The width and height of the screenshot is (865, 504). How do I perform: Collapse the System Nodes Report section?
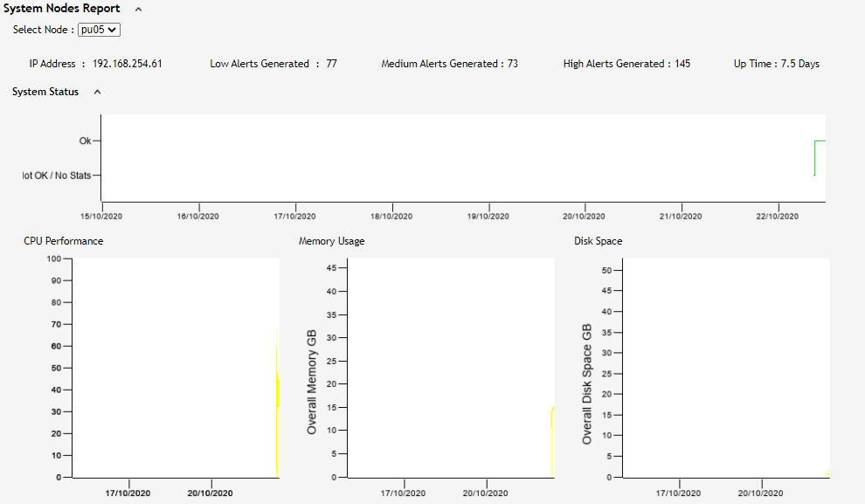click(x=138, y=9)
